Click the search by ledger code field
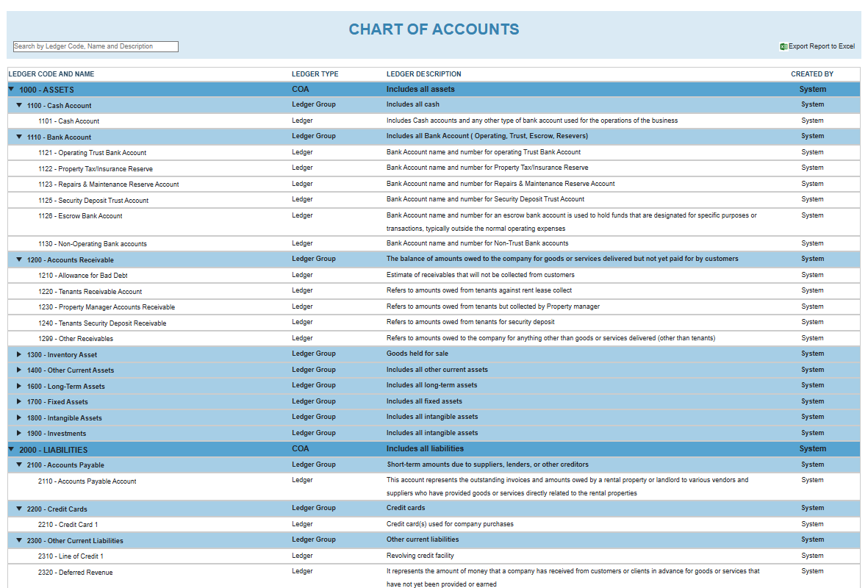Viewport: 868px width, 588px height. click(x=96, y=46)
